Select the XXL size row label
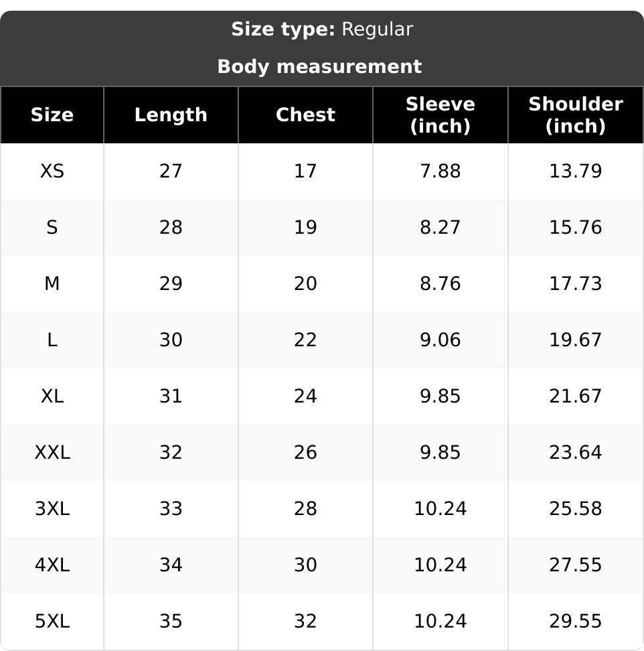 pyautogui.click(x=52, y=453)
